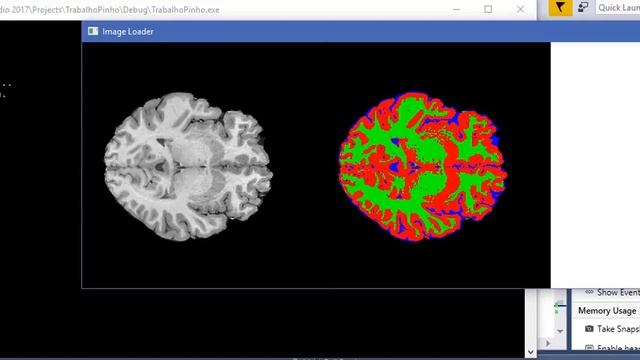Click the Enable heap profiling icon

point(589,348)
